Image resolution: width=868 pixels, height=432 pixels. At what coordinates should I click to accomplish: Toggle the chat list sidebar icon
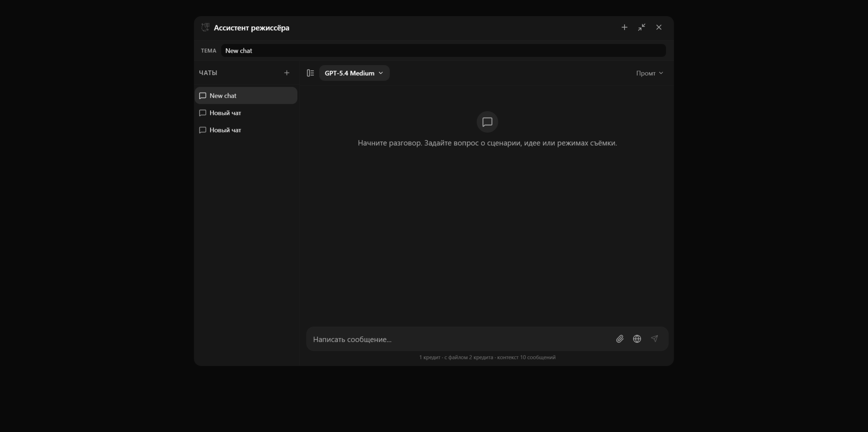(x=310, y=73)
